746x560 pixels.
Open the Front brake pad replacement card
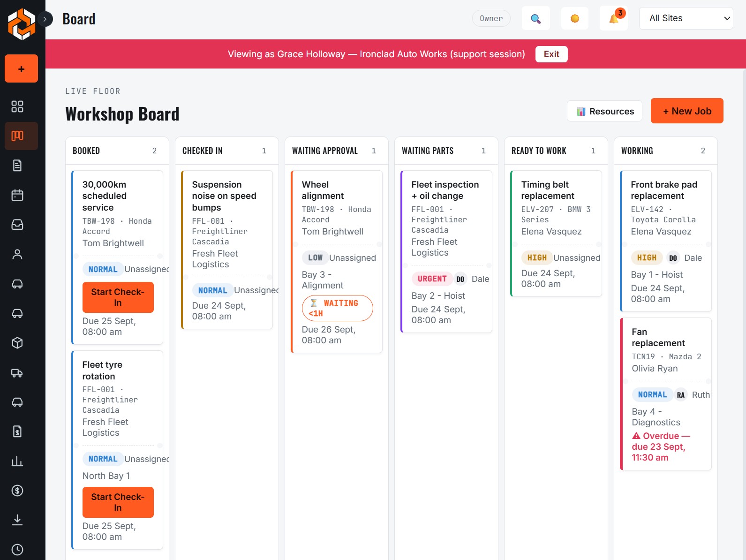(x=666, y=241)
